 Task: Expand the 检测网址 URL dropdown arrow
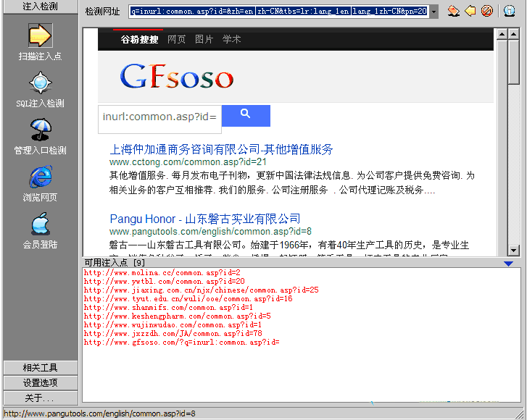coord(433,12)
